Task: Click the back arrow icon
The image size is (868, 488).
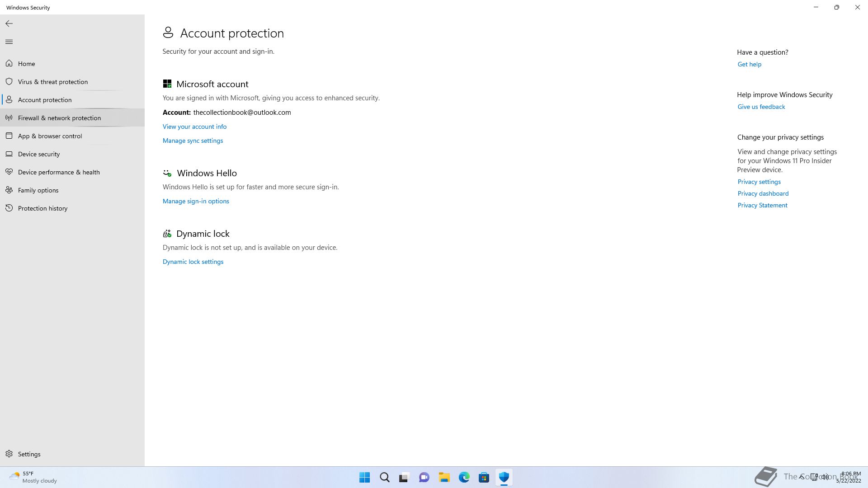Action: 9,23
